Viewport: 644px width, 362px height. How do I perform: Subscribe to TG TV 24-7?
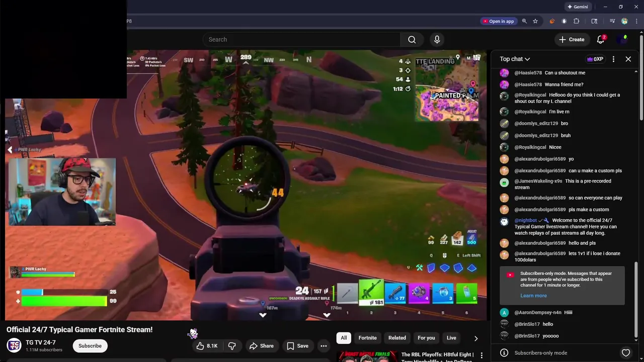[90, 346]
